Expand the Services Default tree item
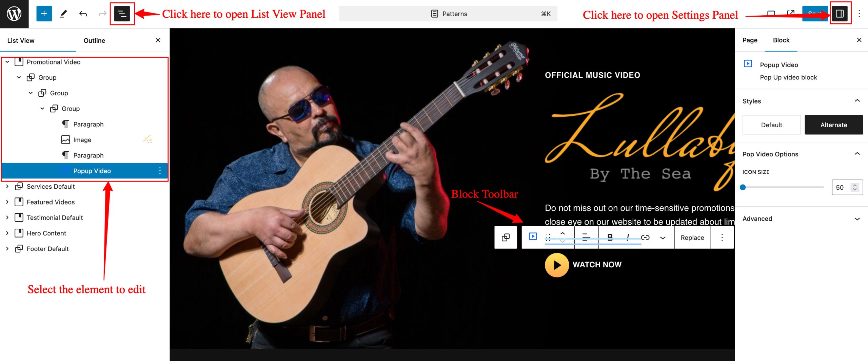 [7, 187]
